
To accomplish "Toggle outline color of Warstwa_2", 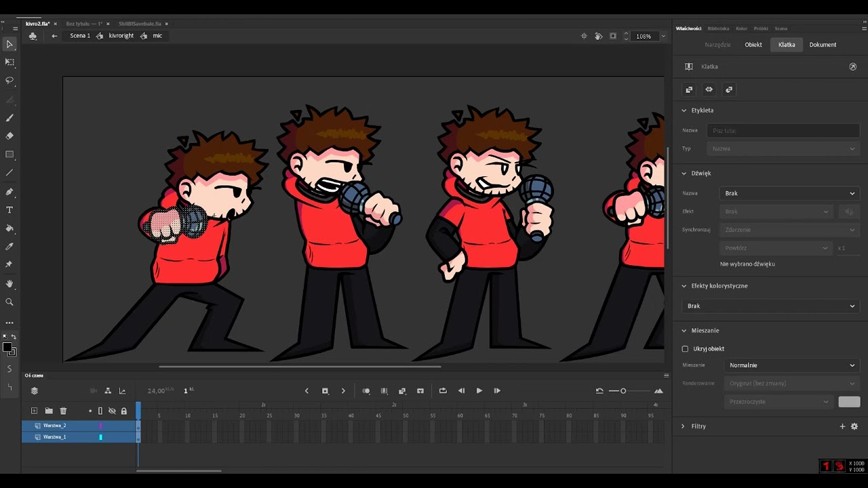I will [x=101, y=426].
